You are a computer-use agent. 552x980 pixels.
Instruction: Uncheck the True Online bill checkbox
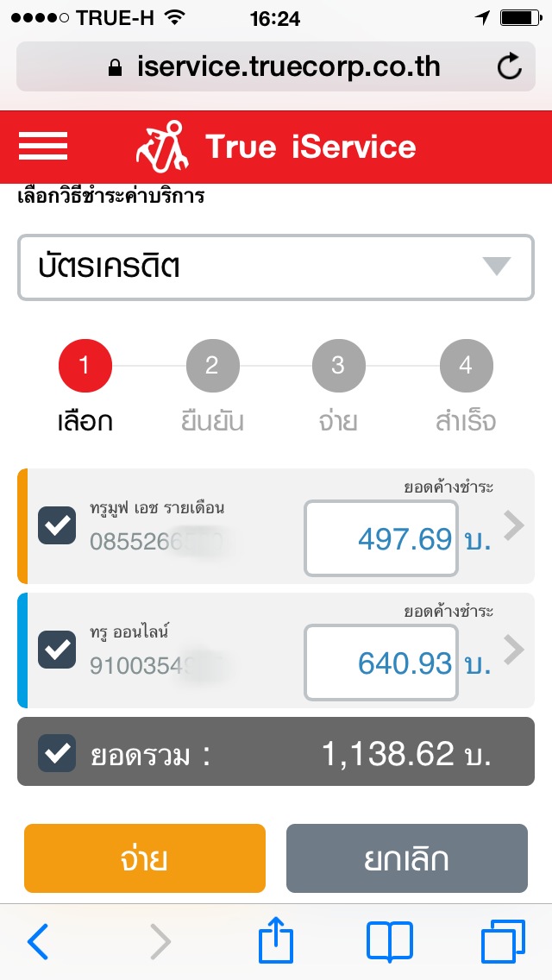(57, 650)
